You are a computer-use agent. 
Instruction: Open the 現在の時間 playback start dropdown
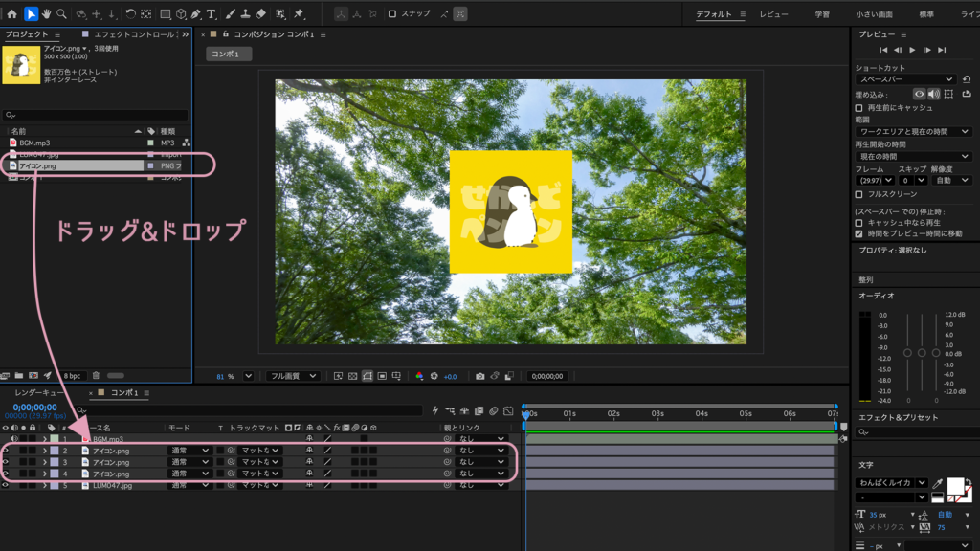click(x=913, y=156)
